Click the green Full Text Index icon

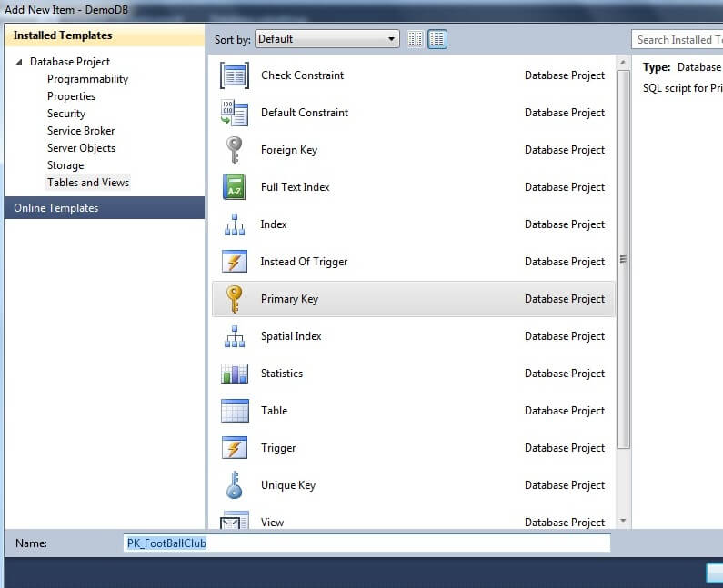coord(235,187)
